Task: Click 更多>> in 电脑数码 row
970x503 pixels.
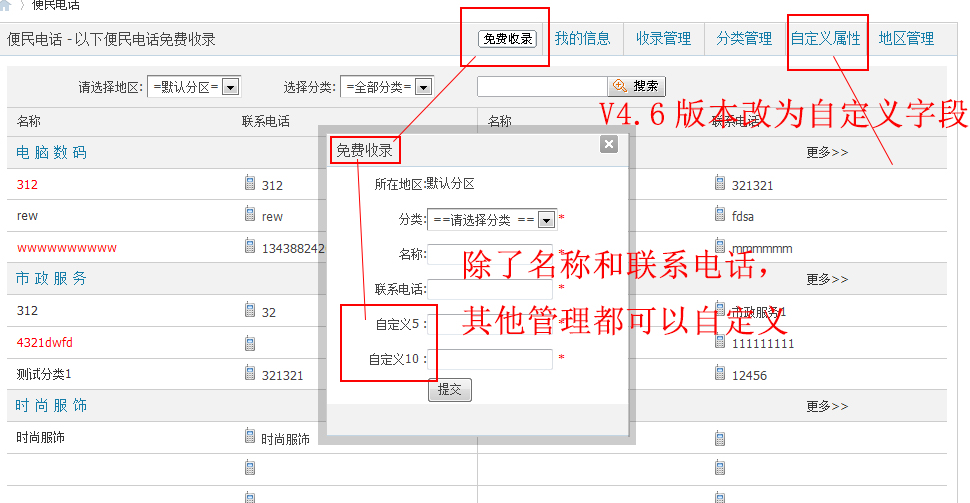Action: [x=827, y=152]
